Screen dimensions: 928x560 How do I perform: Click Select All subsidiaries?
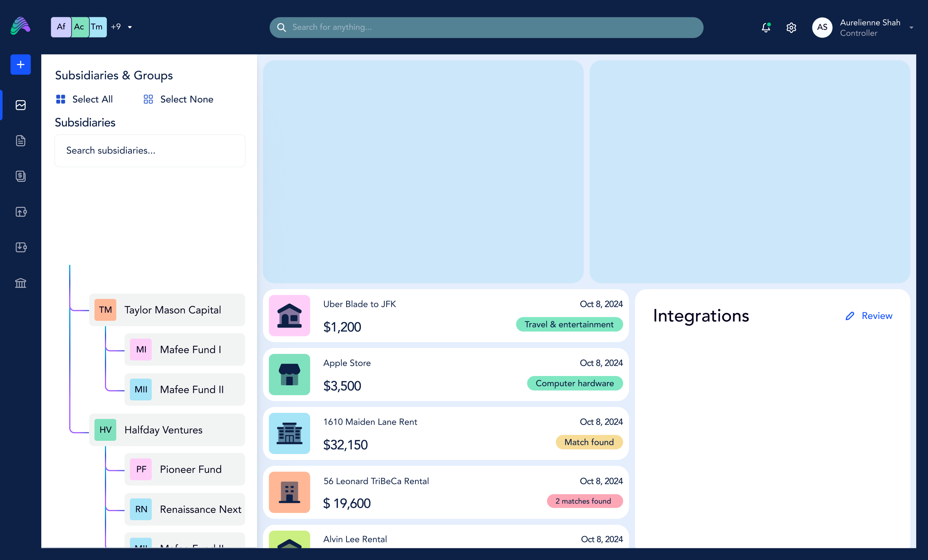coord(84,99)
